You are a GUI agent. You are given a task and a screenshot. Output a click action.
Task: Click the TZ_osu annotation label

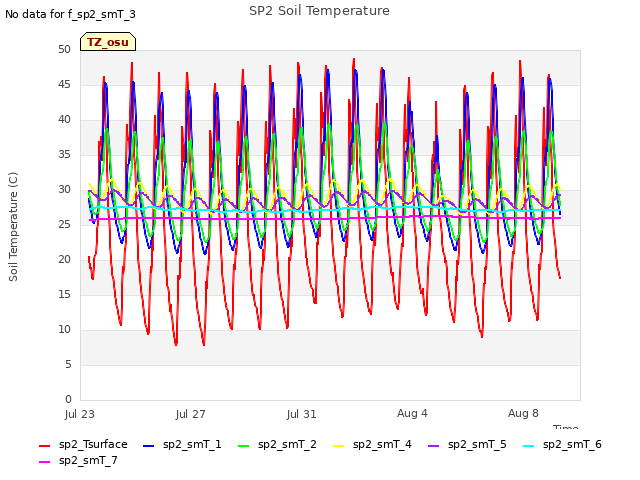(x=108, y=42)
